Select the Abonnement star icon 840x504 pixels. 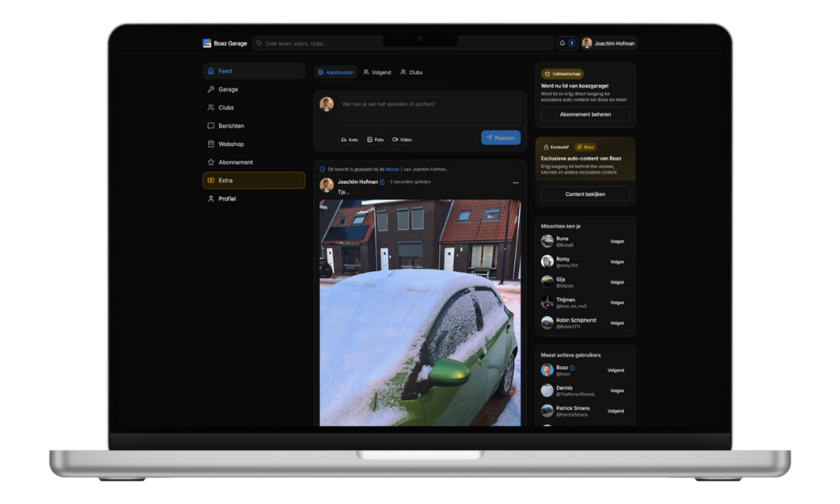click(210, 161)
